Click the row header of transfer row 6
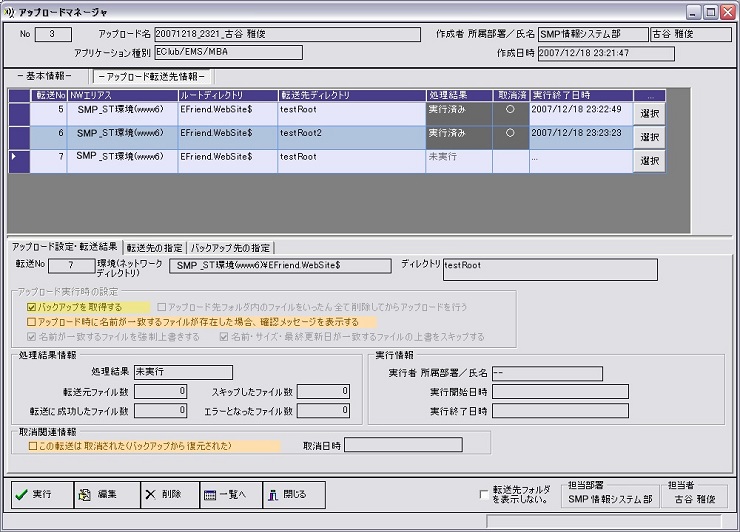 (x=19, y=137)
